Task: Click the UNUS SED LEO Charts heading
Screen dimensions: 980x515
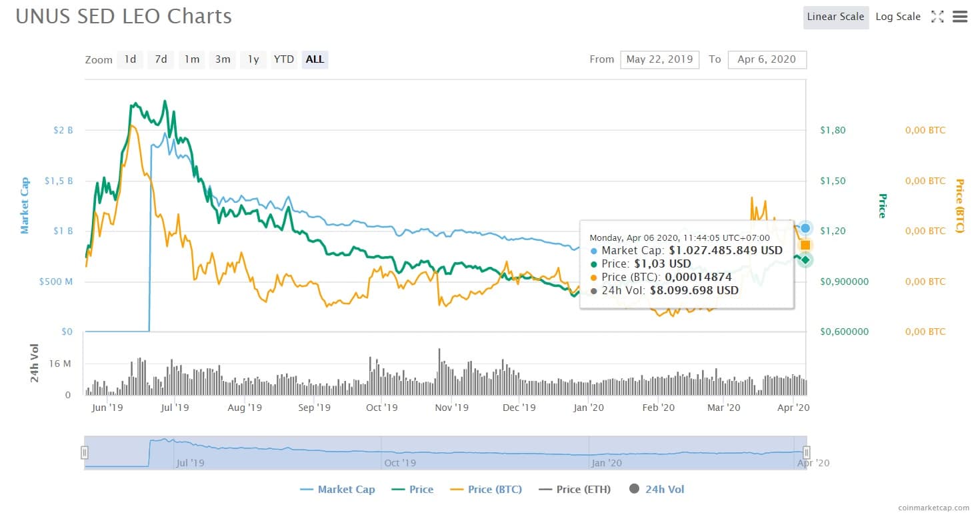Action: tap(124, 16)
